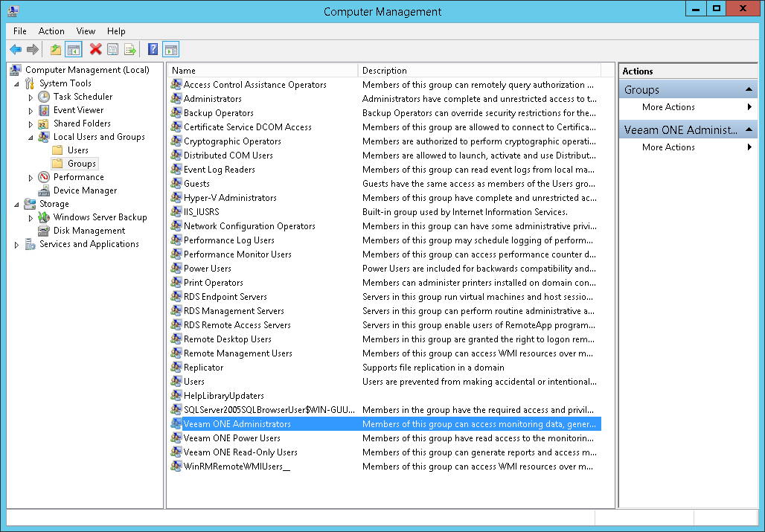Open the View menu

[86, 31]
